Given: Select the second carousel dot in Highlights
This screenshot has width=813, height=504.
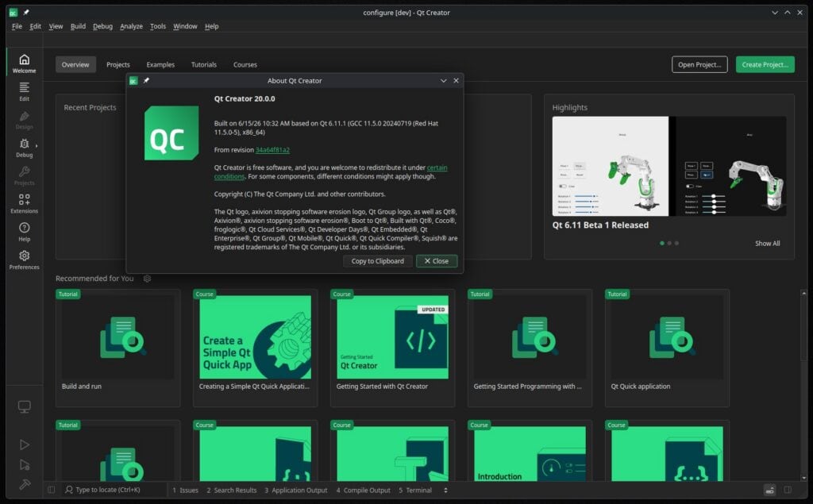Looking at the screenshot, I should (669, 243).
